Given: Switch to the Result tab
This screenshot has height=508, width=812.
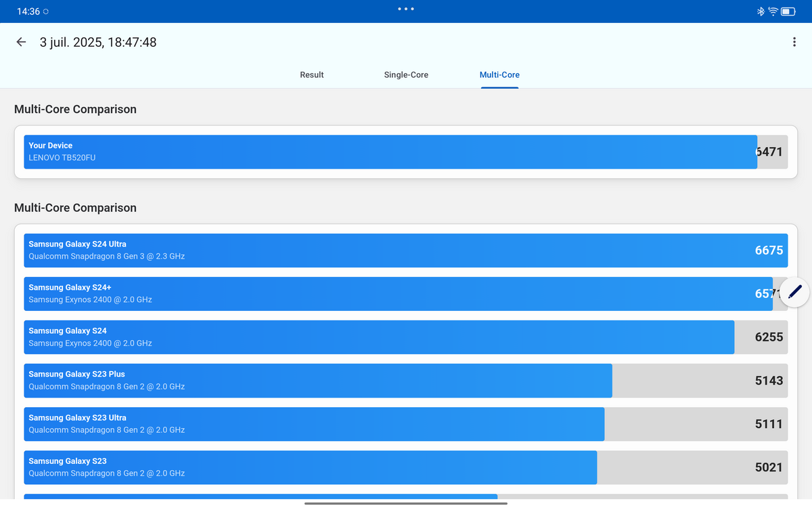Looking at the screenshot, I should click(x=312, y=75).
